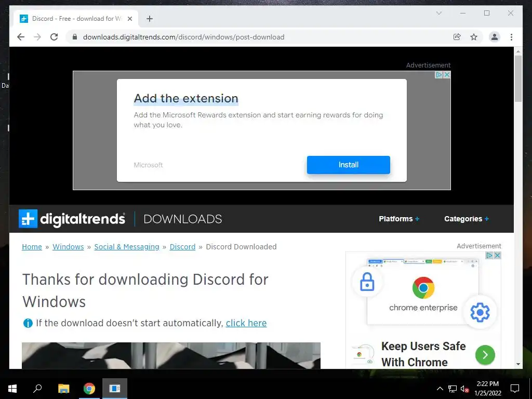The height and width of the screenshot is (399, 532).
Task: Click the digitaltrends logo
Action: coord(72,219)
